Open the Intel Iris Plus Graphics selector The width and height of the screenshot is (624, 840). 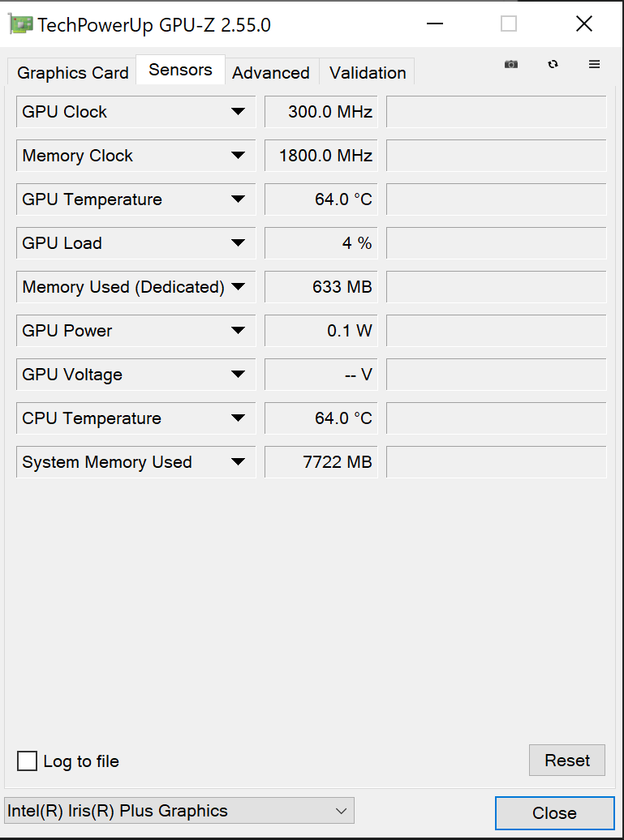click(179, 811)
